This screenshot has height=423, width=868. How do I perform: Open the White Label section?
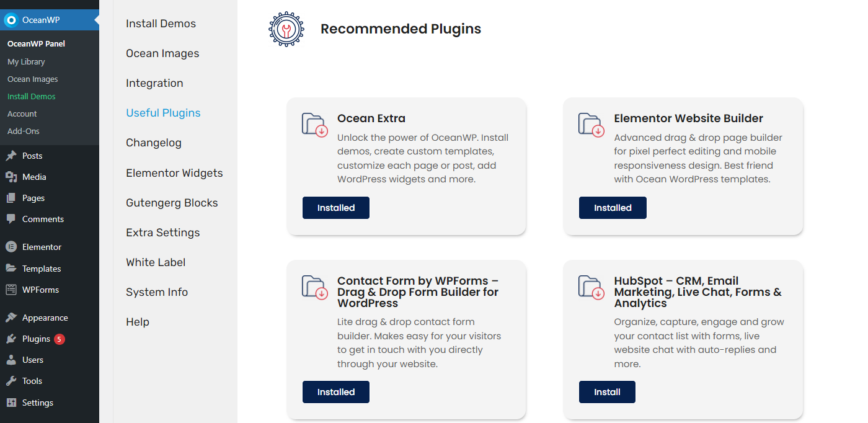coord(156,262)
